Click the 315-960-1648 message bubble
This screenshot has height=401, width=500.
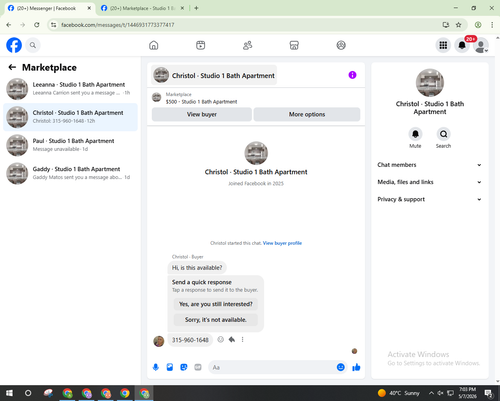click(x=190, y=340)
